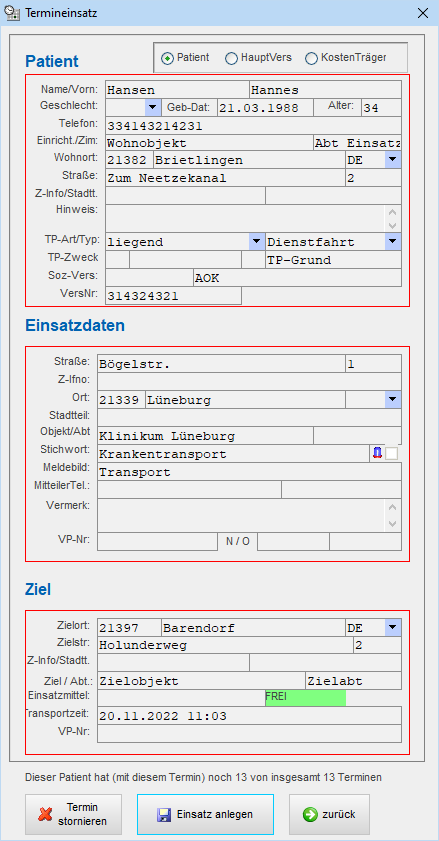
Task: Click the green FREI status field
Action: pyautogui.click(x=305, y=698)
